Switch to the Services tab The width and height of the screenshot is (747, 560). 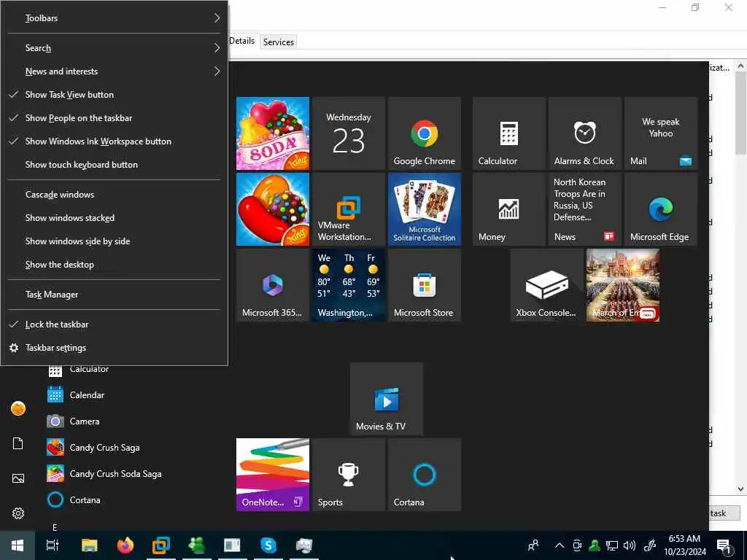pos(278,42)
